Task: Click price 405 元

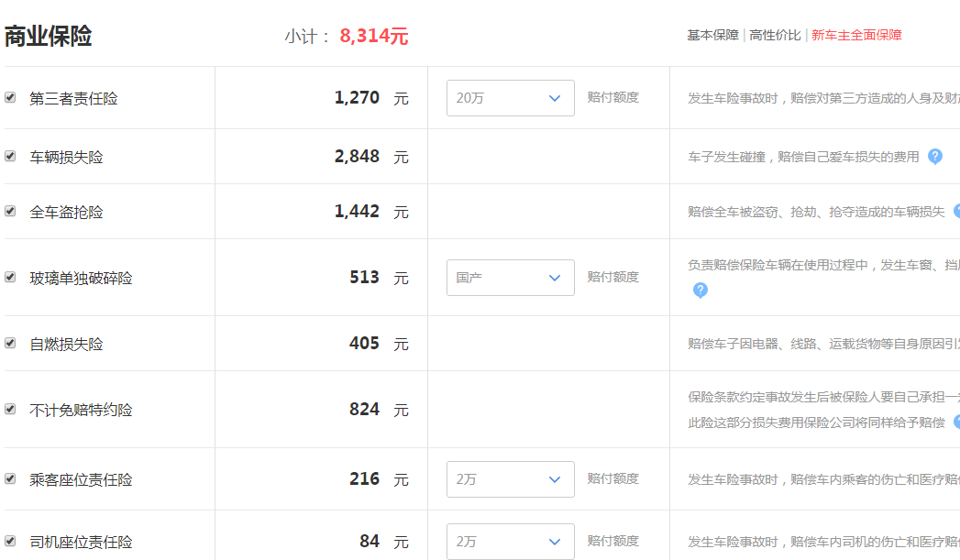Action: coord(379,344)
